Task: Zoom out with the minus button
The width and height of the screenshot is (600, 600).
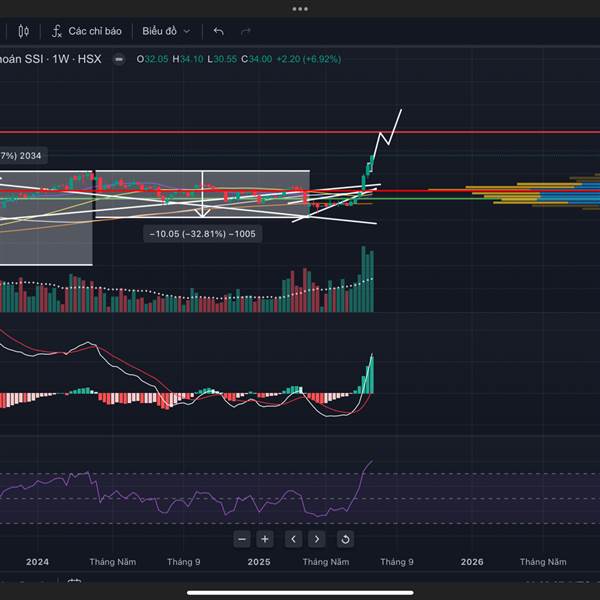Action: point(242,539)
